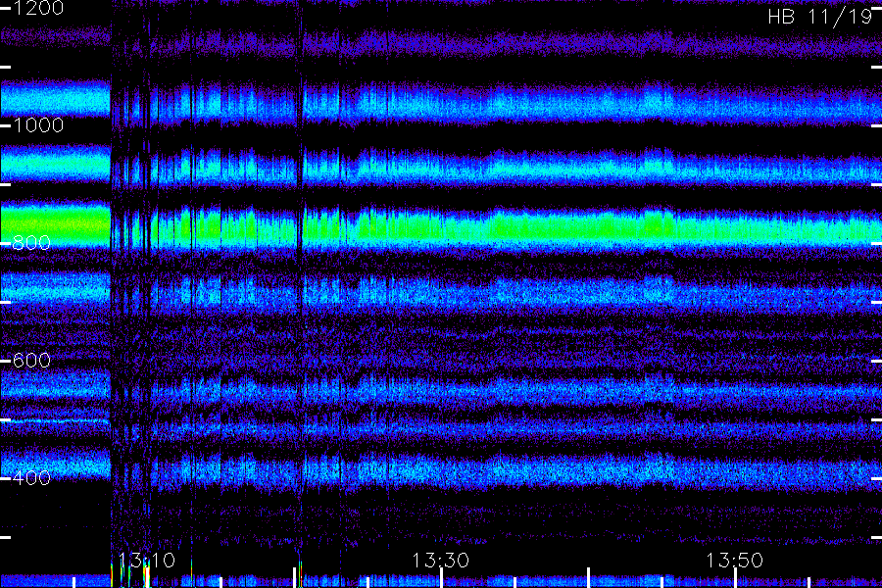
Task: Click the 400 frequency axis label
Action: pos(31,477)
